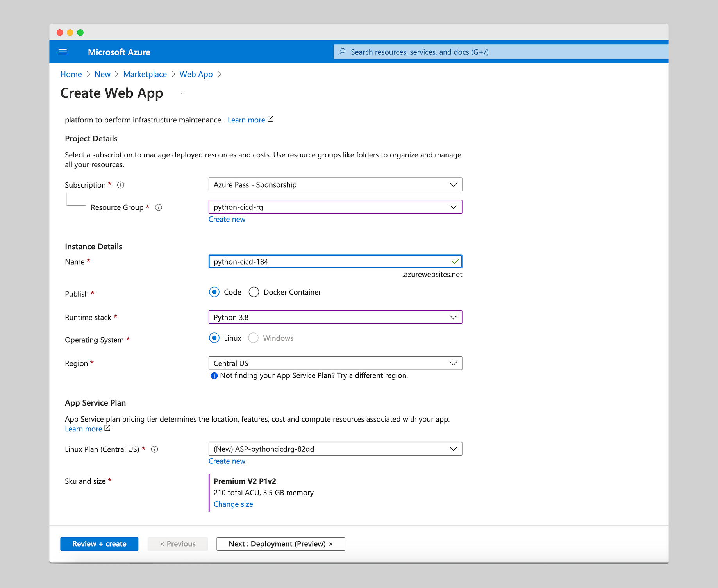
Task: Click the Create Web App page heading
Action: click(112, 93)
